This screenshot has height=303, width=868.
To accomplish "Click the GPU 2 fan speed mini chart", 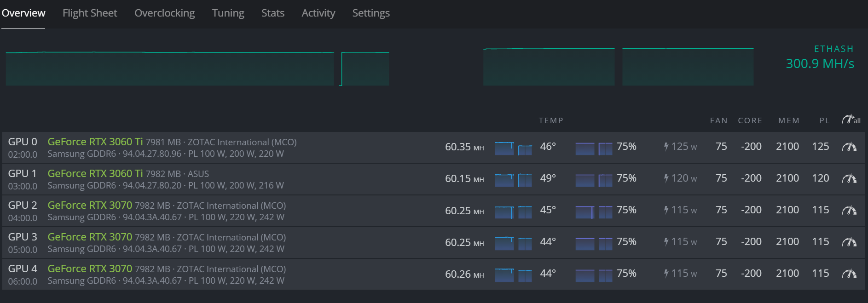I will (x=594, y=212).
